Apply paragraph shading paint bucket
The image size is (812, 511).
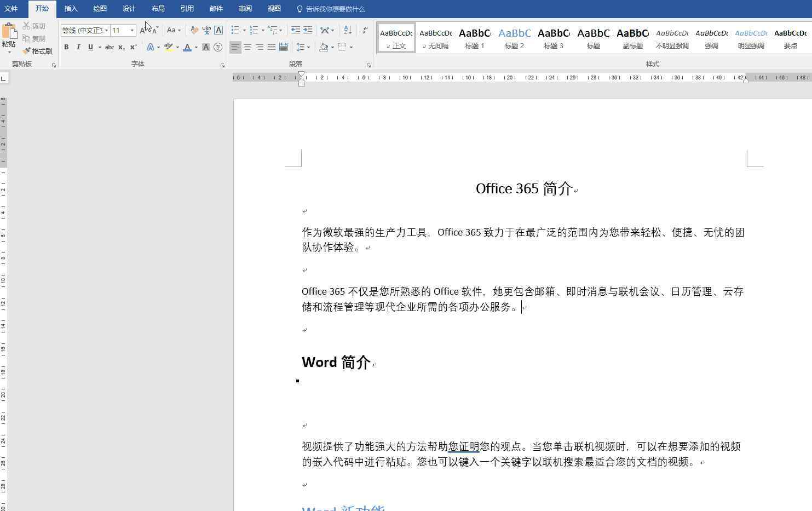point(324,47)
